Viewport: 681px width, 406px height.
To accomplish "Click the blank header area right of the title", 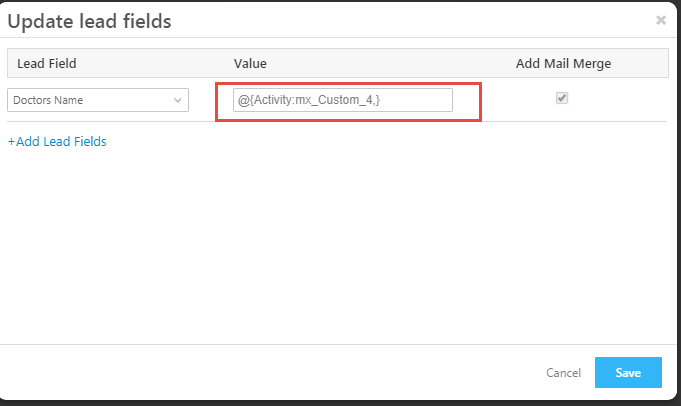I will pos(400,19).
